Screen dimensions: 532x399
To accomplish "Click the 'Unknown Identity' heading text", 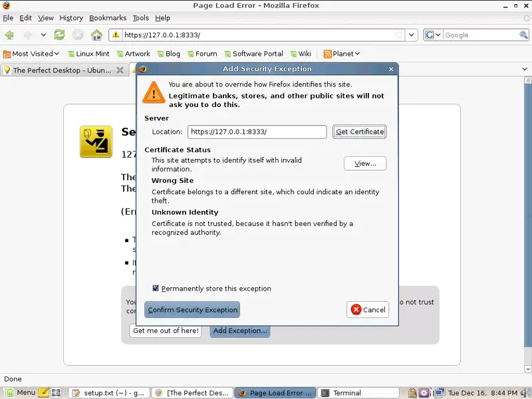I will tap(185, 212).
